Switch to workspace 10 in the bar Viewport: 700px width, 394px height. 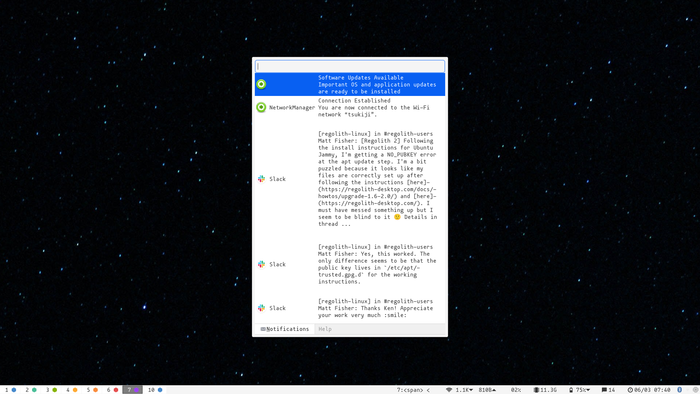(x=155, y=390)
